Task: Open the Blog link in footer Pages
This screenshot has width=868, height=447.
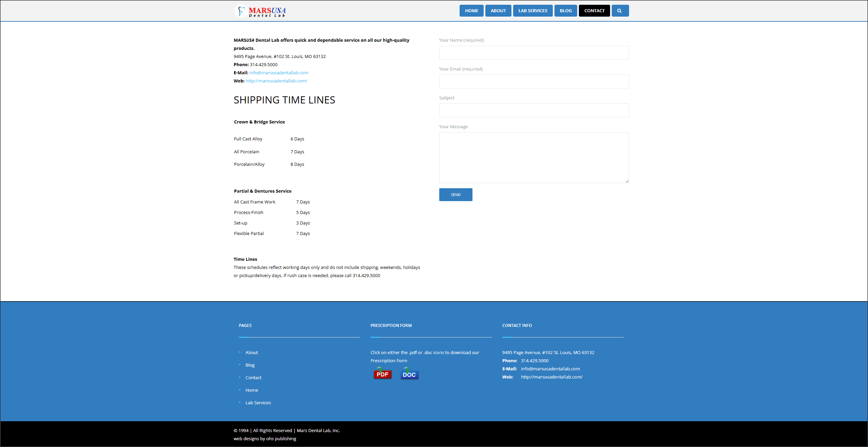Action: [250, 365]
